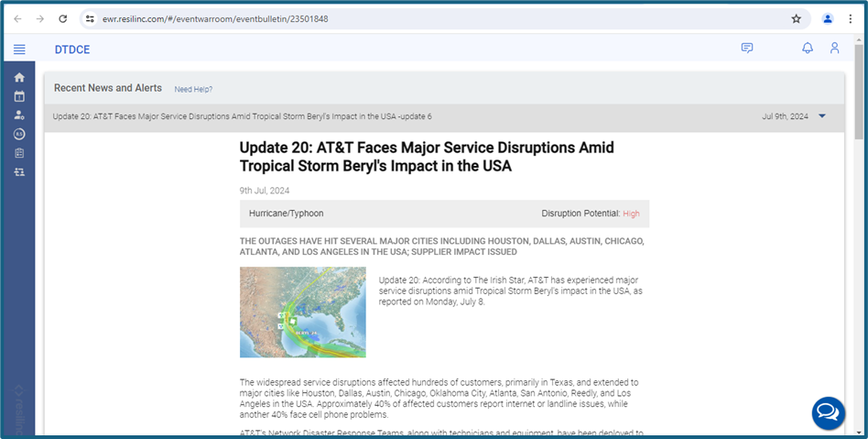
Task: Click the paragraph mentioning The Irish Star
Action: pyautogui.click(x=510, y=291)
